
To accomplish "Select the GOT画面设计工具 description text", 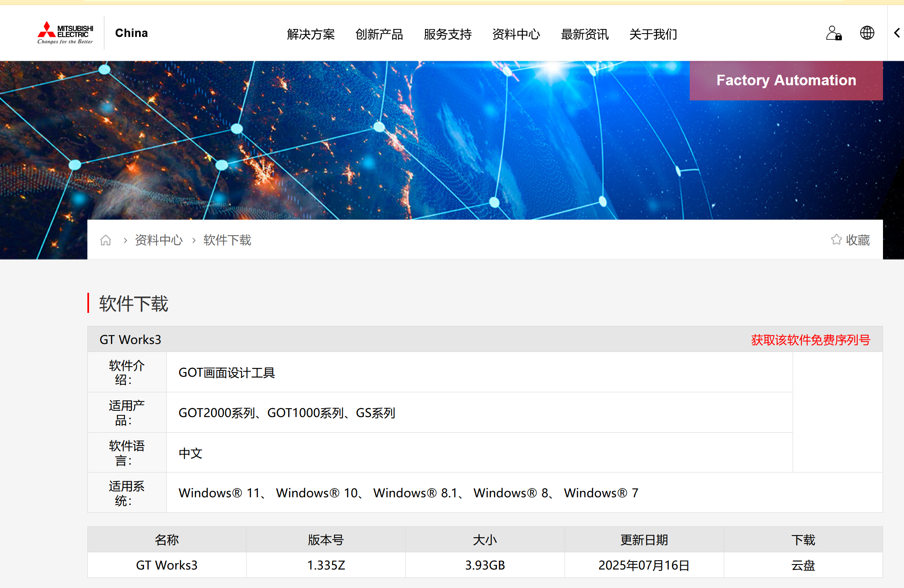I will click(x=227, y=373).
